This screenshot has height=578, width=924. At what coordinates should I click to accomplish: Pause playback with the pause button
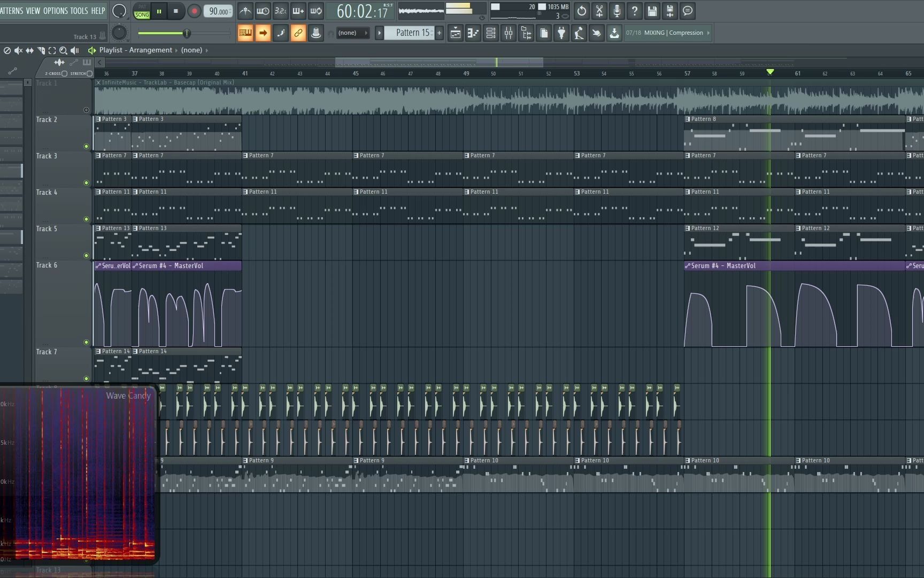click(159, 11)
